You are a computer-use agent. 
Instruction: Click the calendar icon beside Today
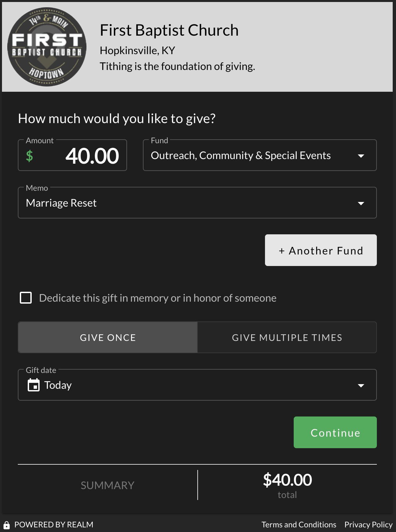(33, 385)
